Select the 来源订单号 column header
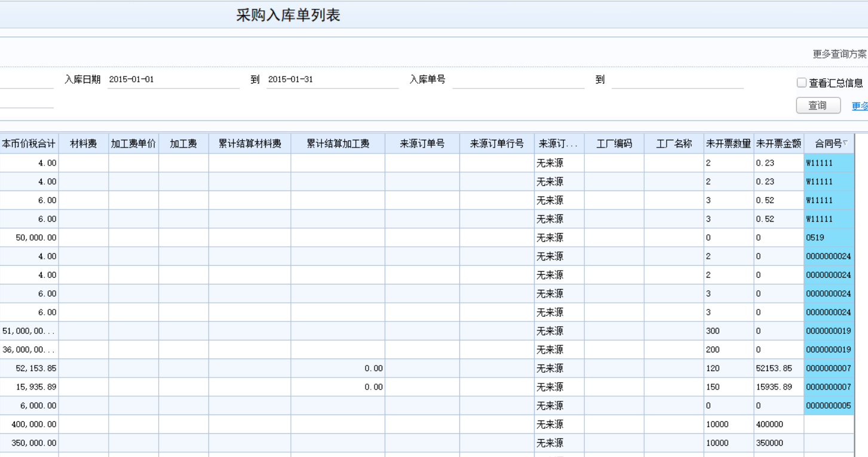This screenshot has height=457, width=868. tap(422, 143)
